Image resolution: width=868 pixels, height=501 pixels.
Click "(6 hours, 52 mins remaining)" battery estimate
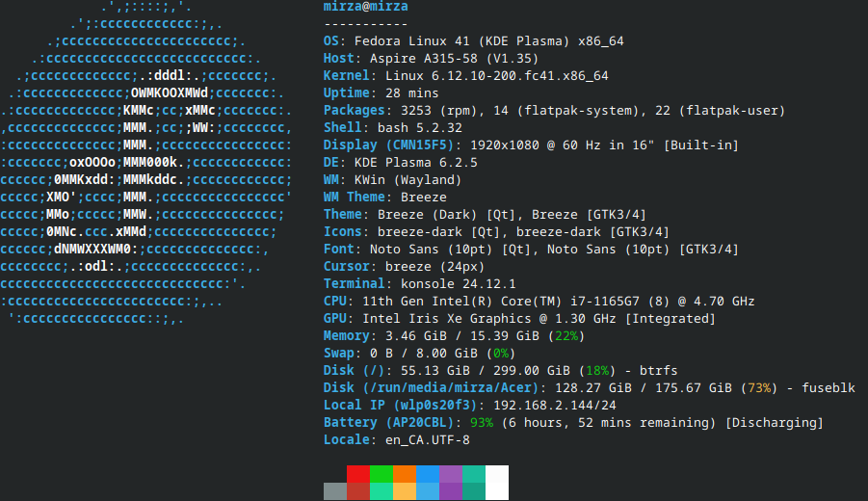click(609, 422)
